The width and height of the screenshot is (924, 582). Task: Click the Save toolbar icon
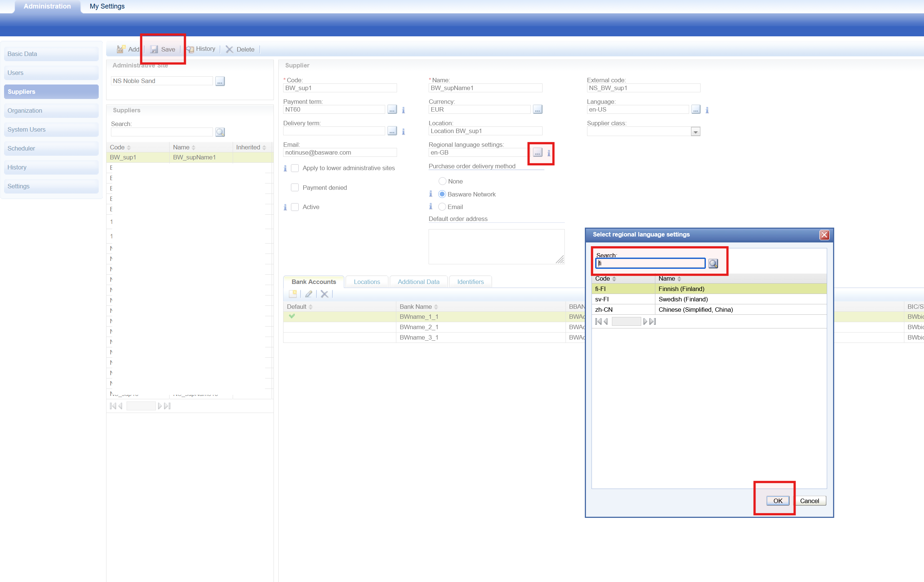point(154,49)
